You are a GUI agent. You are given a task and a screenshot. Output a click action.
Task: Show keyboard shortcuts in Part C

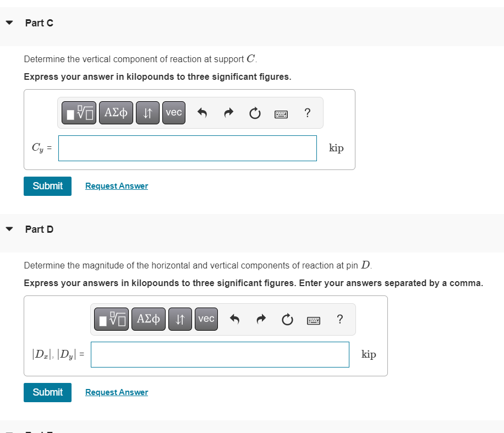[x=281, y=114]
